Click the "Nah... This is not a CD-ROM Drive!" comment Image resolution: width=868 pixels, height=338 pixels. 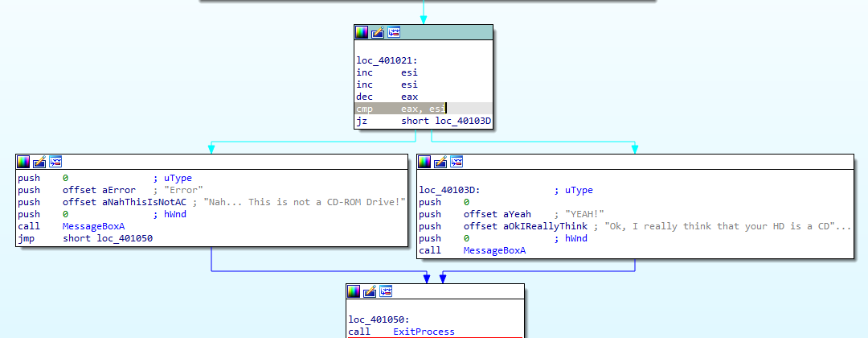pos(305,202)
